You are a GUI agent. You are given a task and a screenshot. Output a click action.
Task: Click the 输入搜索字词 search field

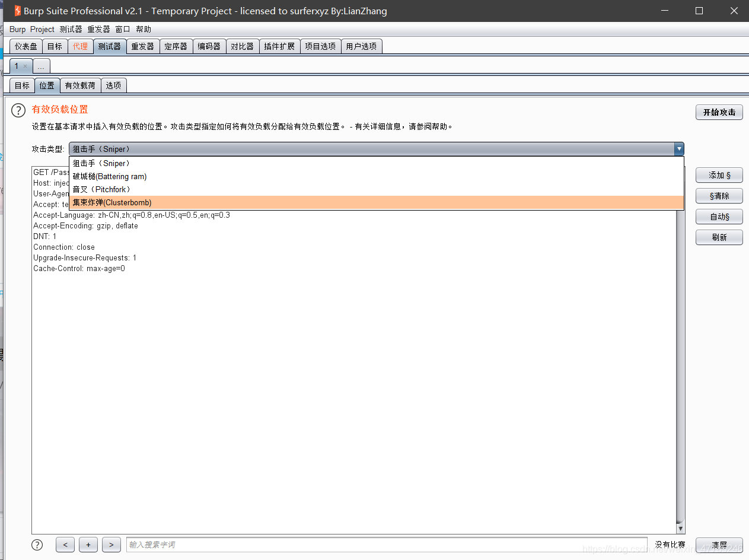pos(387,545)
